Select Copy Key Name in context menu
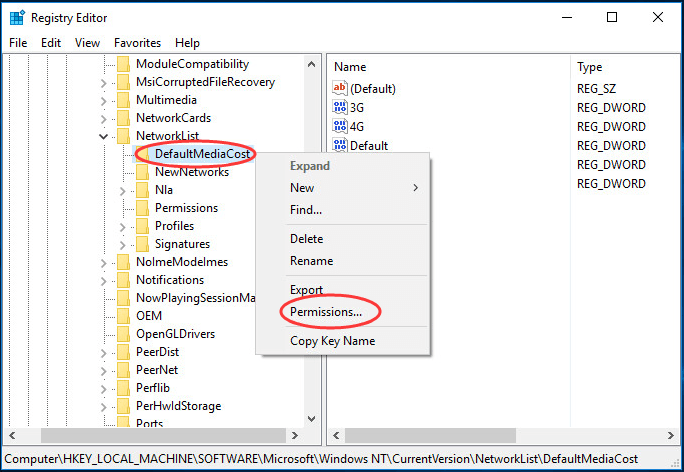This screenshot has height=472, width=684. point(332,341)
